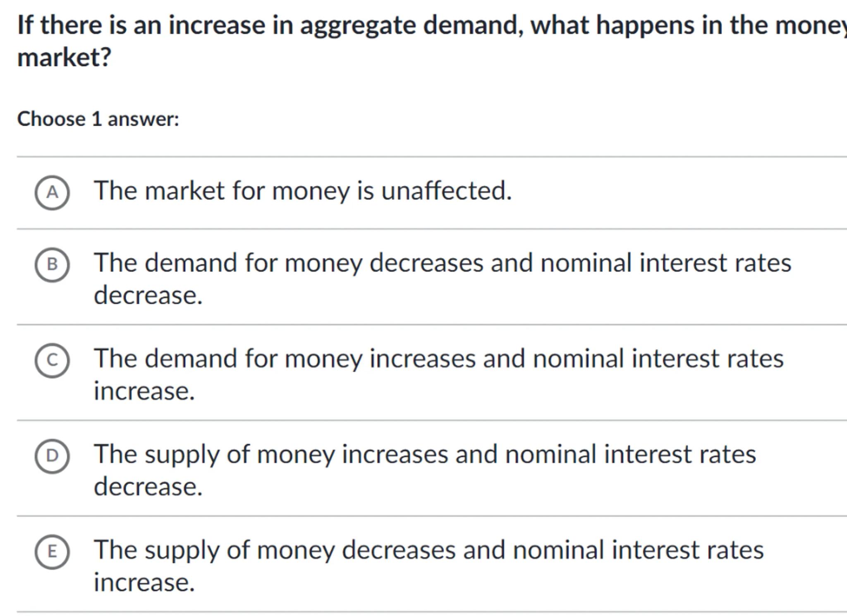The image size is (847, 616).
Task: Click the word 'market?' in the question
Action: 64,57
